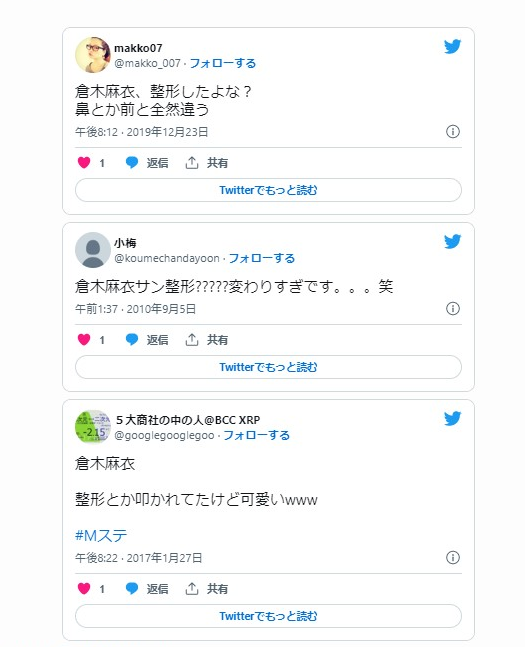This screenshot has width=525, height=647.
Task: Like the #Mステ tweet with the heart icon
Action: [x=84, y=588]
